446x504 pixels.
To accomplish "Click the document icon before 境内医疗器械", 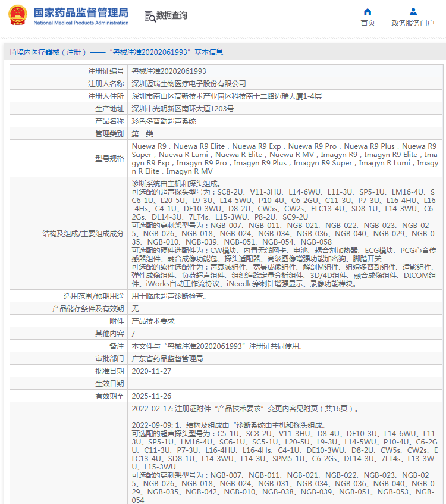I will pyautogui.click(x=13, y=52).
